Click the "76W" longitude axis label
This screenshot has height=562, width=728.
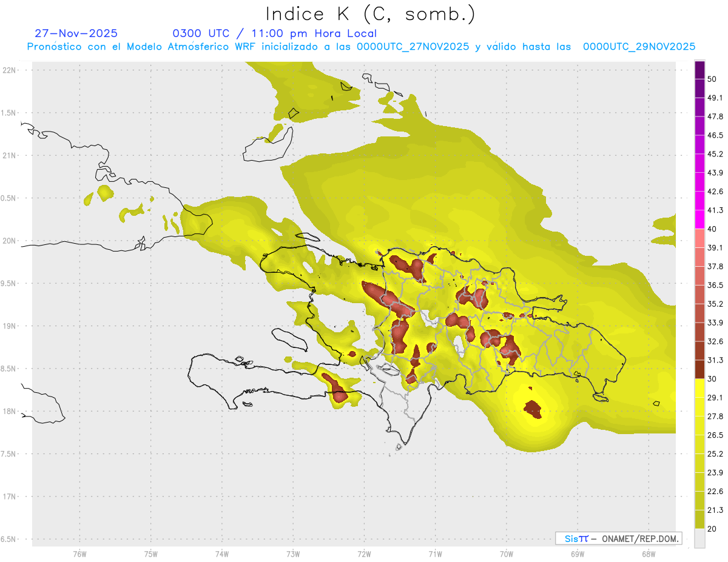79,554
